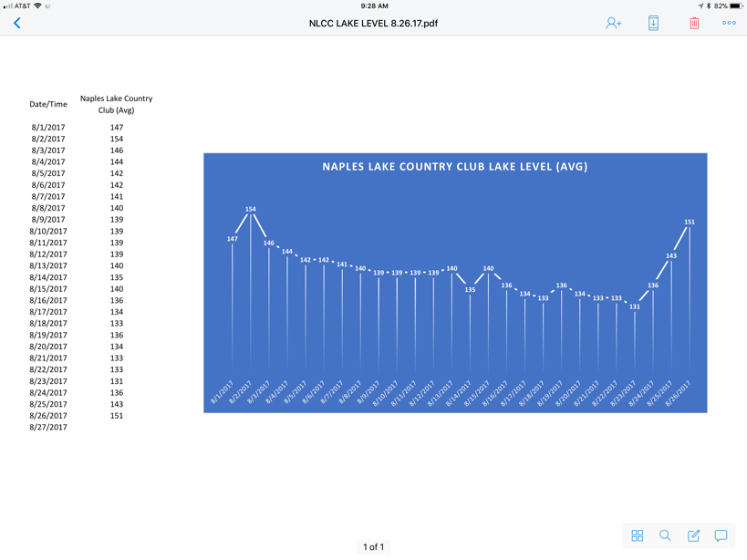
Task: Tap the 154 peak data label in chart
Action: [251, 209]
